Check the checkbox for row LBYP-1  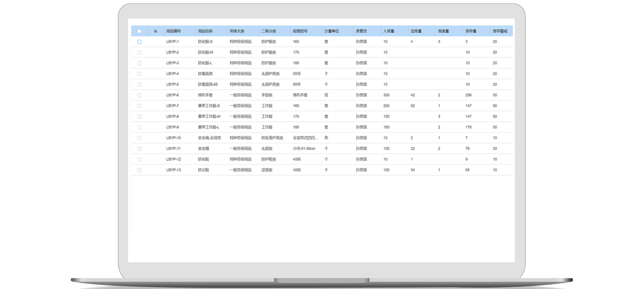coord(139,42)
